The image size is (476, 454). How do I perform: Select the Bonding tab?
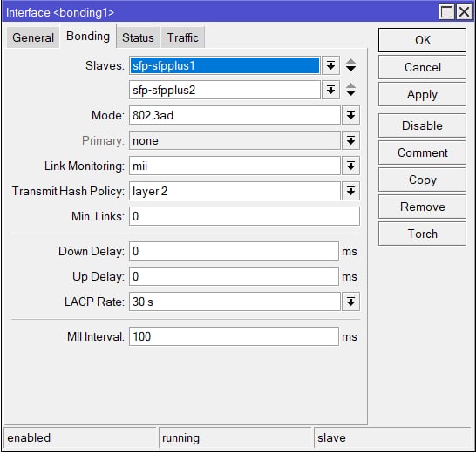click(88, 36)
